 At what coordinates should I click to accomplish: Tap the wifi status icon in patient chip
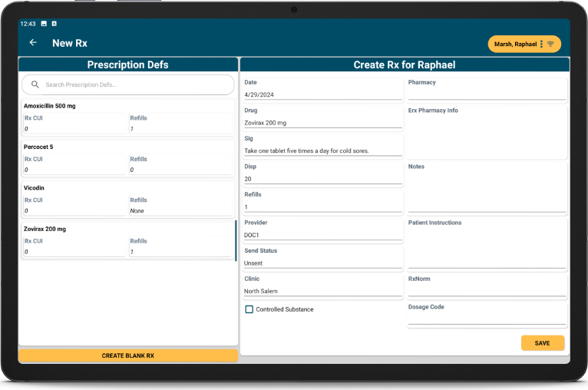(550, 45)
